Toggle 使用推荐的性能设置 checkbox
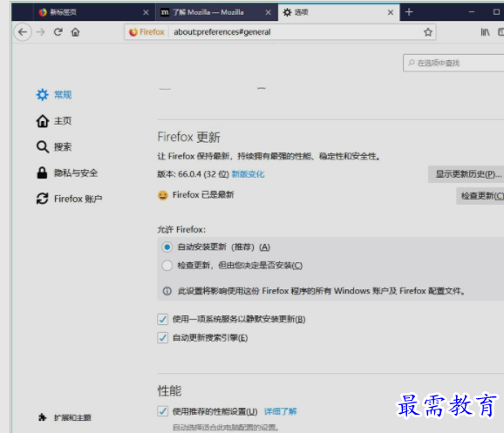 pyautogui.click(x=163, y=411)
